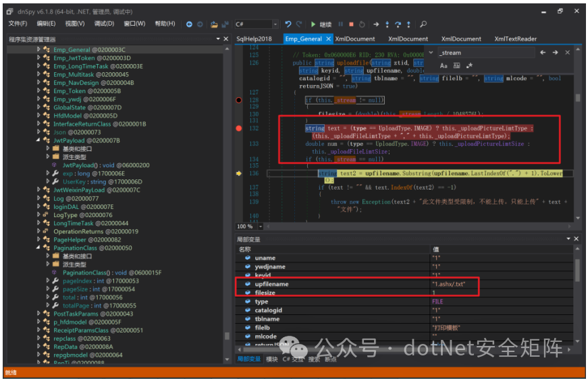Select JwtPayload() : void constructor
This screenshot has height=379, width=588.
106,165
